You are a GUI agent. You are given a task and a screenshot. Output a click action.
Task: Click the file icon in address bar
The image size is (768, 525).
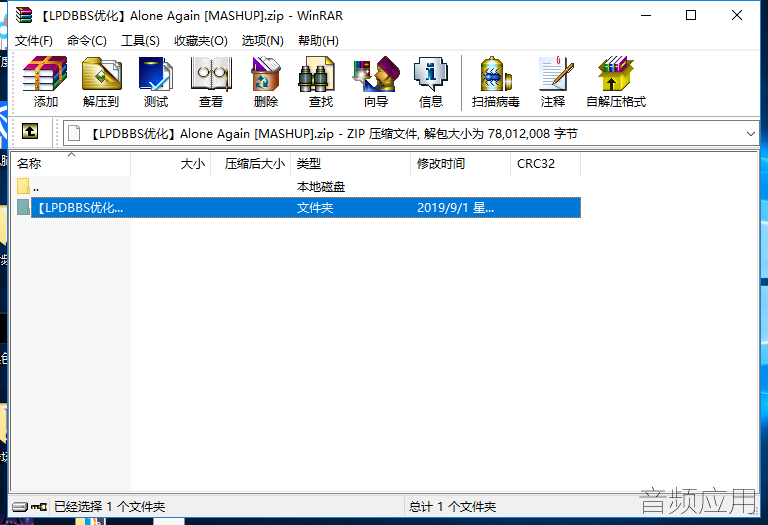point(74,133)
